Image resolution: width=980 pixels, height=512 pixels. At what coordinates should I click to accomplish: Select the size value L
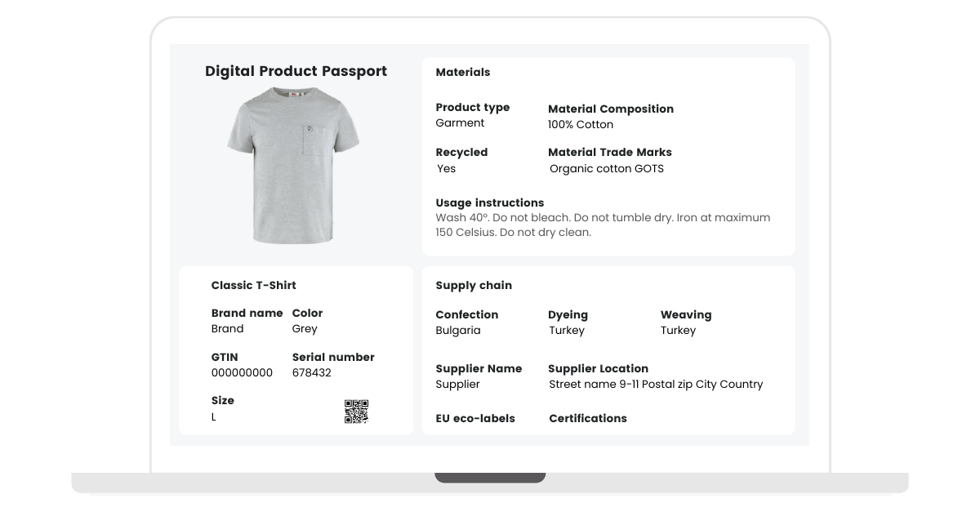click(214, 417)
